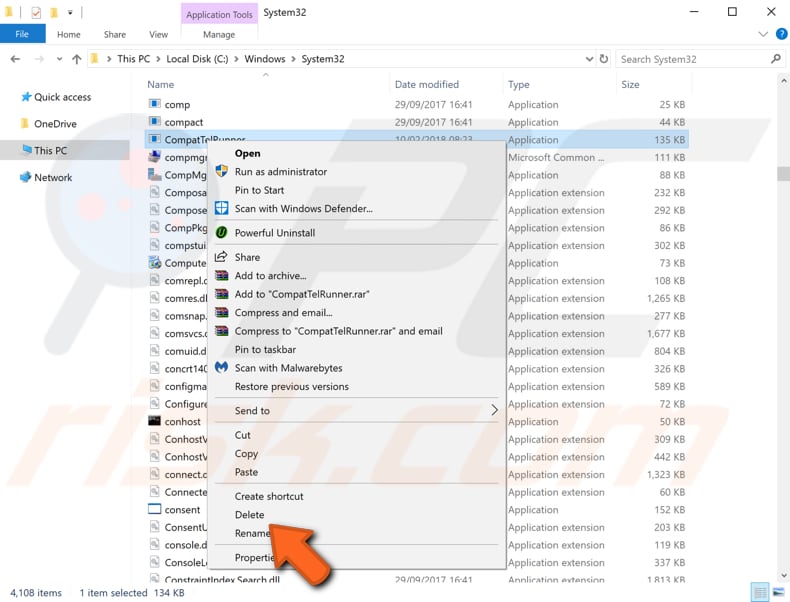Open the Help question mark icon
The width and height of the screenshot is (790, 602).
pyautogui.click(x=781, y=34)
